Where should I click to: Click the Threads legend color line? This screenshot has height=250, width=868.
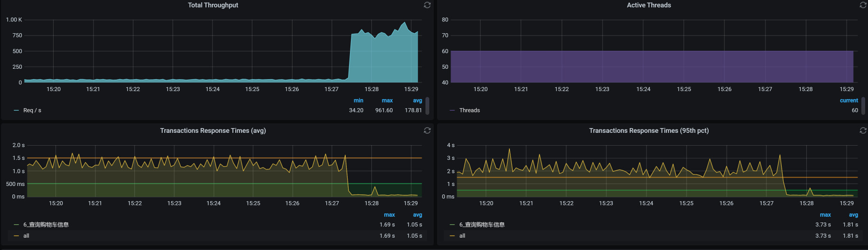452,111
